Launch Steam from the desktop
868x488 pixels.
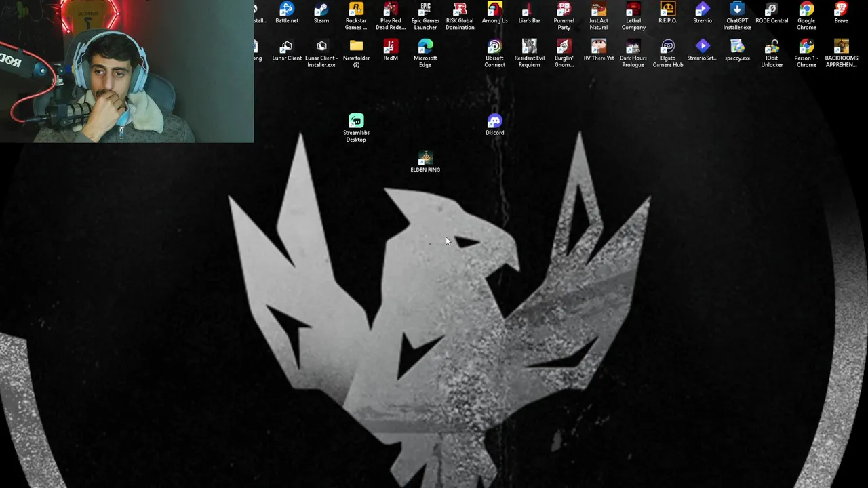[321, 14]
